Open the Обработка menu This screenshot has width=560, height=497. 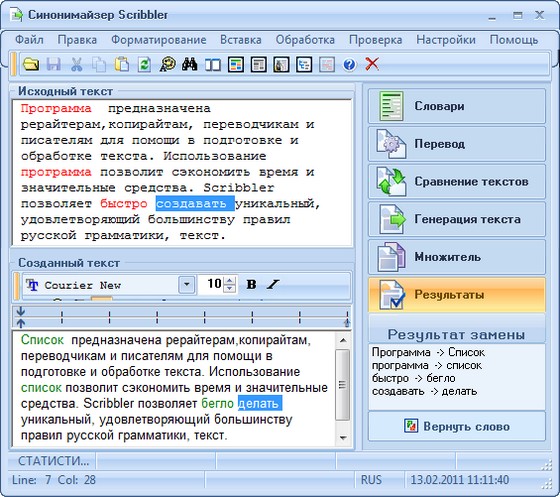305,40
